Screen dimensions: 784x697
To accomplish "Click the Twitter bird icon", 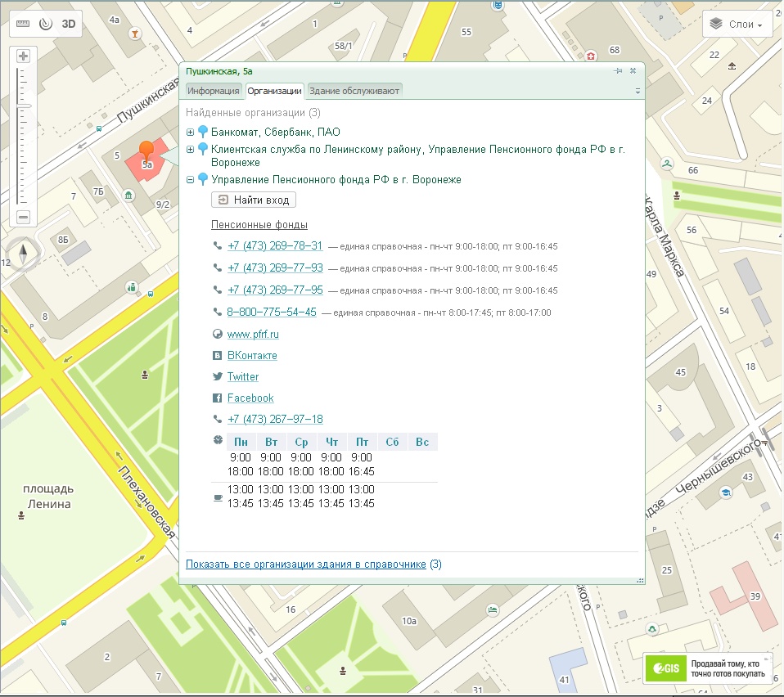I will [x=217, y=377].
